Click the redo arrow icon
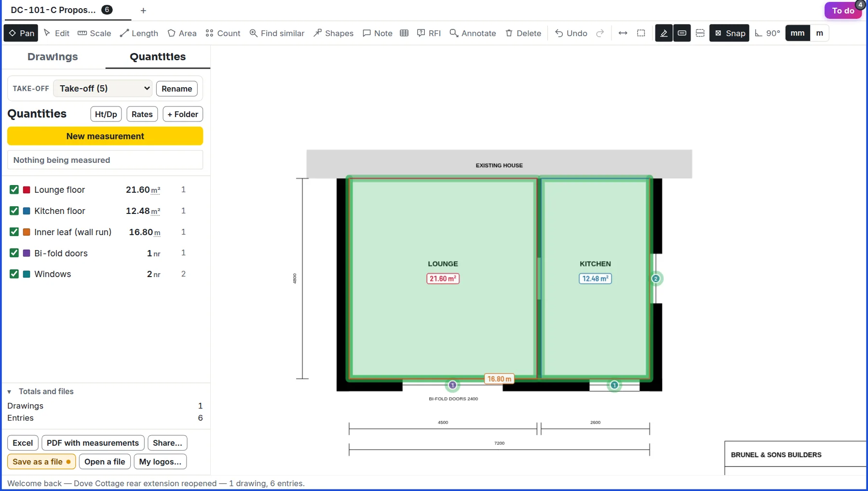868x491 pixels. coord(600,33)
